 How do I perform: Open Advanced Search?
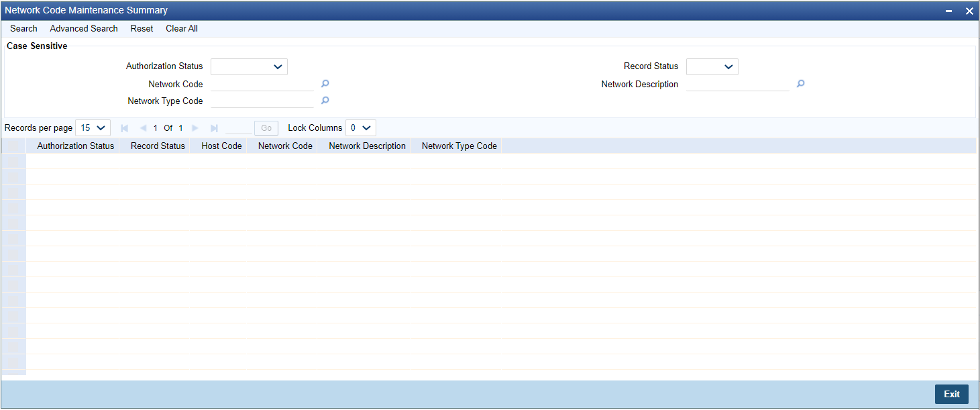click(84, 28)
